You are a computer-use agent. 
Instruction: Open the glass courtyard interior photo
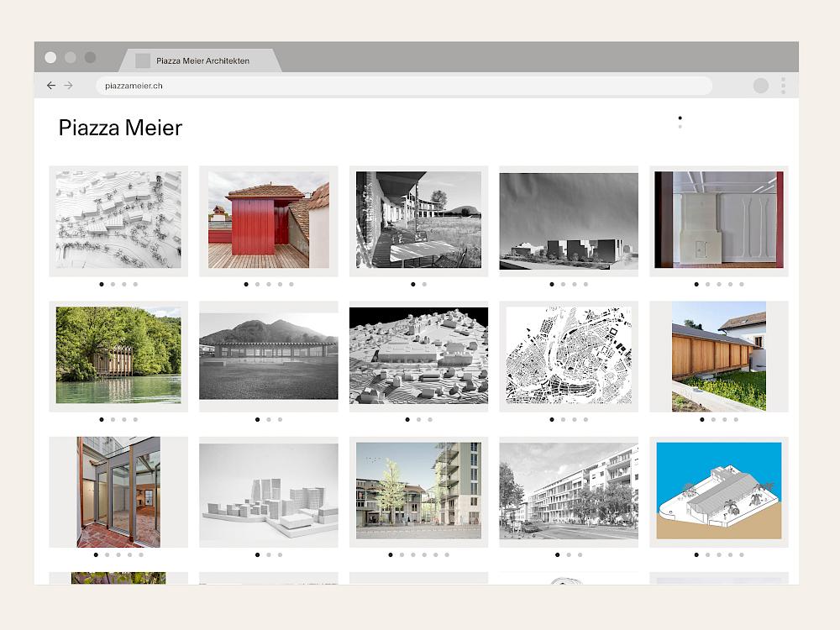pyautogui.click(x=118, y=491)
